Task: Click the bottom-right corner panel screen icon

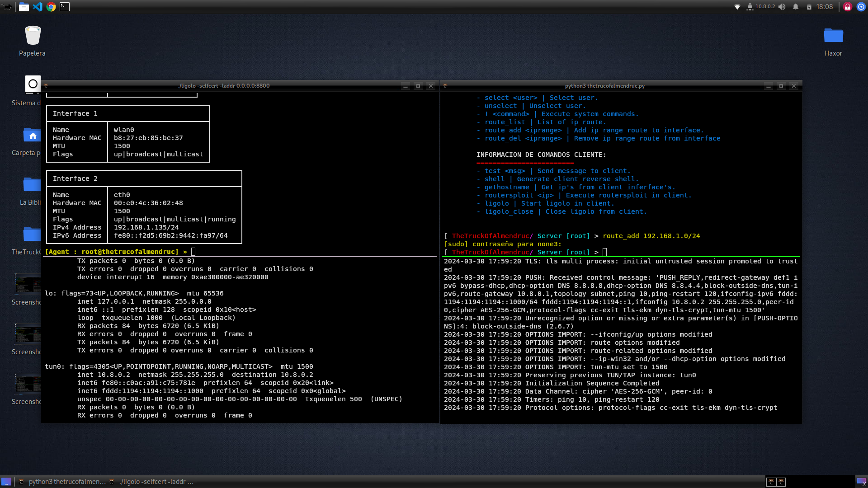Action: [861, 482]
